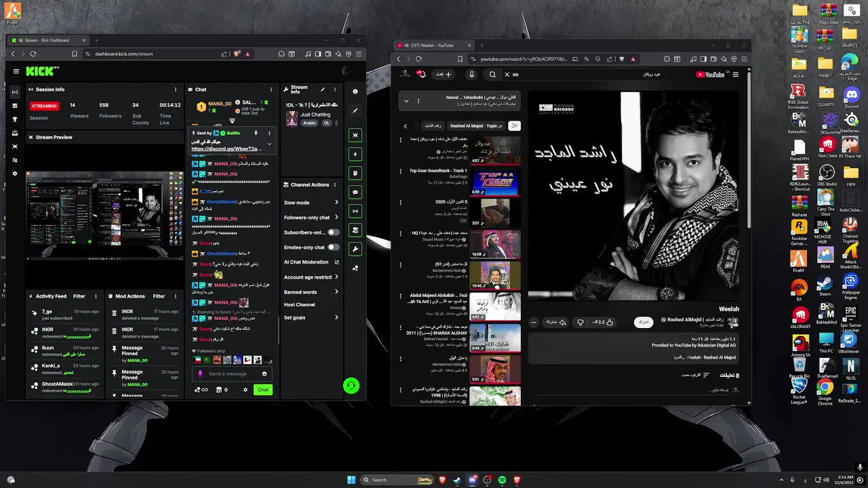The width and height of the screenshot is (868, 488).
Task: Open OBS Studio desktop shortcut
Action: (x=827, y=175)
